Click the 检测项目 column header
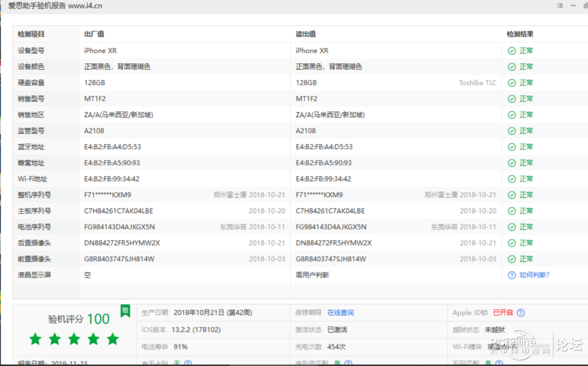588x366 pixels. [31, 34]
